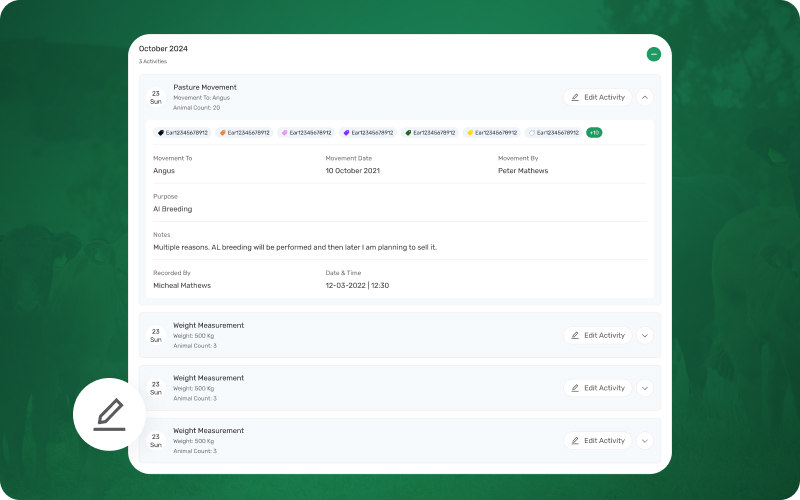Select the black ear tag chip
This screenshot has height=500, width=800.
click(182, 132)
